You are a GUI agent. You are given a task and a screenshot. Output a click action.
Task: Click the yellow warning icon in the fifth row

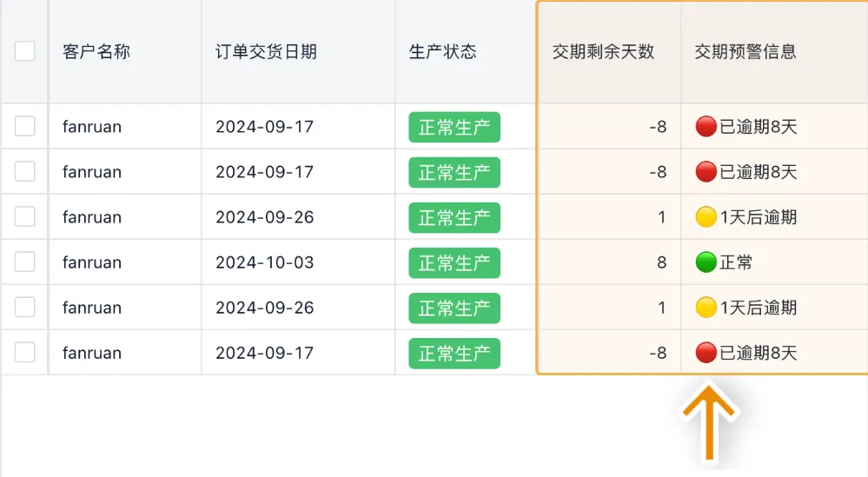coord(706,308)
